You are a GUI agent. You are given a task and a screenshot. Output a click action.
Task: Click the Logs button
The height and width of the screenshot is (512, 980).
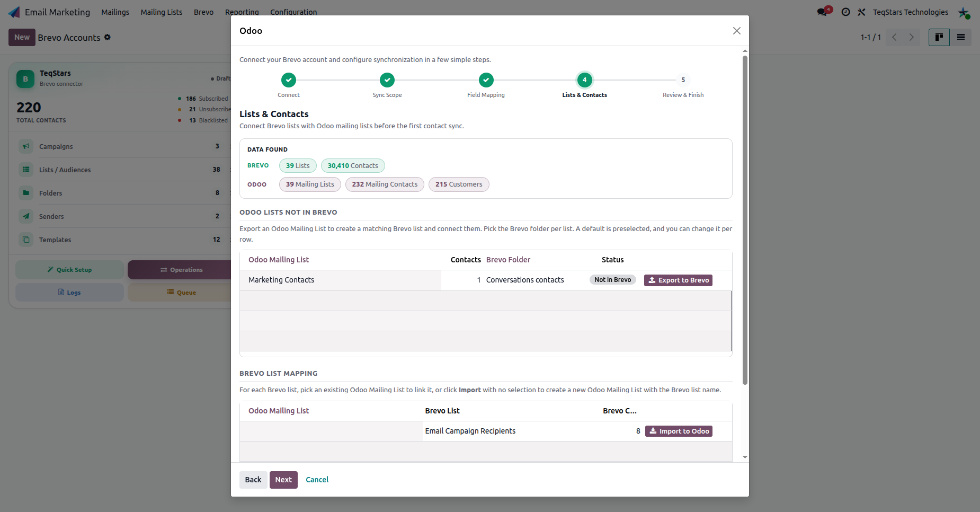coord(69,293)
